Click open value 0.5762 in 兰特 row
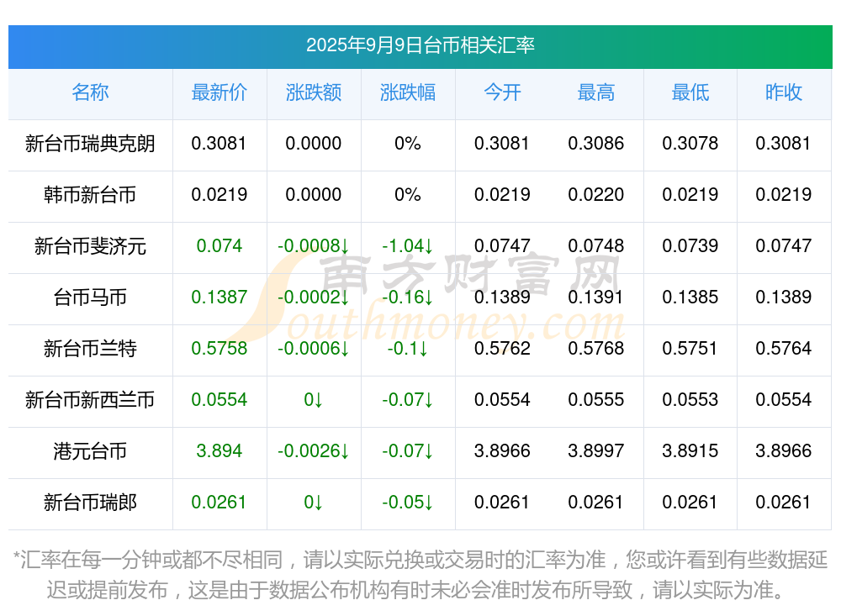This screenshot has width=841, height=616. (x=502, y=348)
